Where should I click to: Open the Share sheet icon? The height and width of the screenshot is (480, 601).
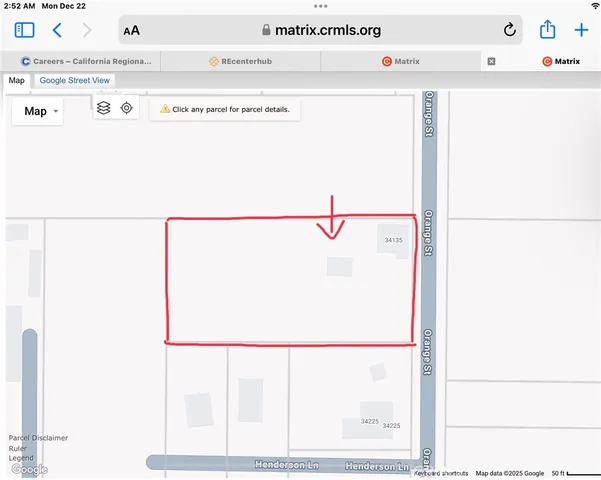pyautogui.click(x=547, y=30)
